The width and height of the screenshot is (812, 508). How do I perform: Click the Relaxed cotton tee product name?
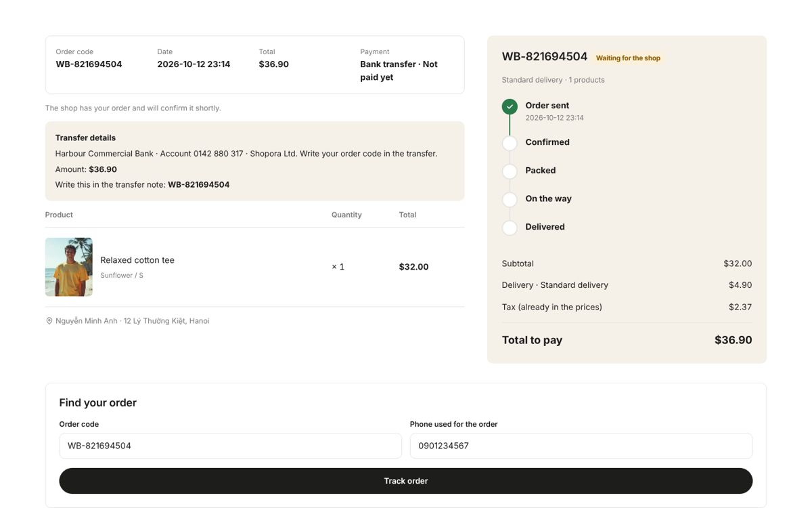point(137,260)
